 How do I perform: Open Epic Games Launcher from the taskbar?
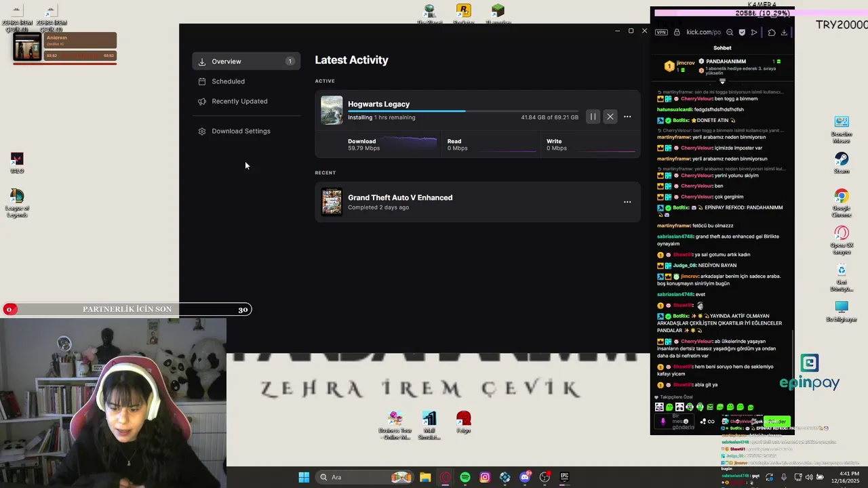click(x=564, y=477)
